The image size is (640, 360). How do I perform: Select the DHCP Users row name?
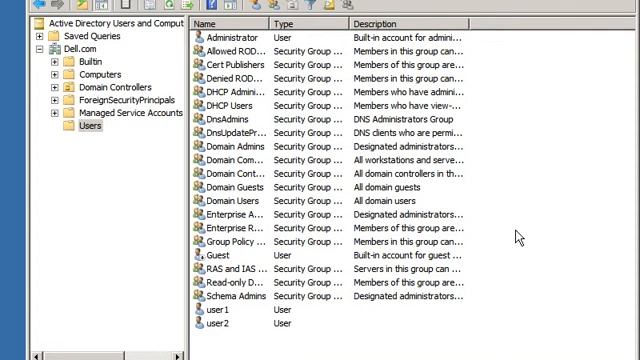pos(229,106)
